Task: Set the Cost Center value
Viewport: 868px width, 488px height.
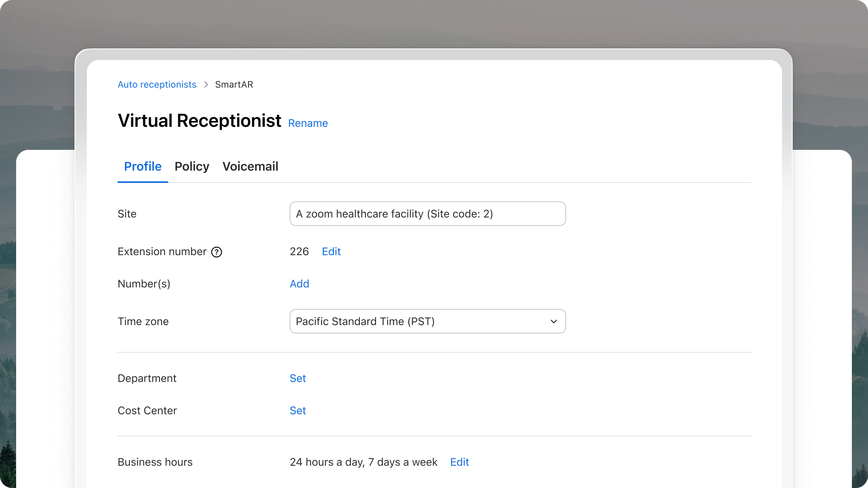Action: [x=298, y=410]
